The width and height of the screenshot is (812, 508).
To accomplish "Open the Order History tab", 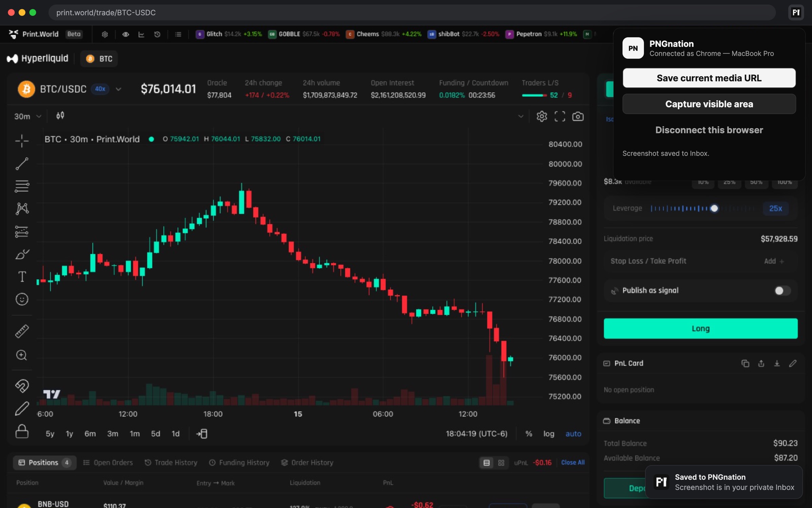I will tap(307, 463).
